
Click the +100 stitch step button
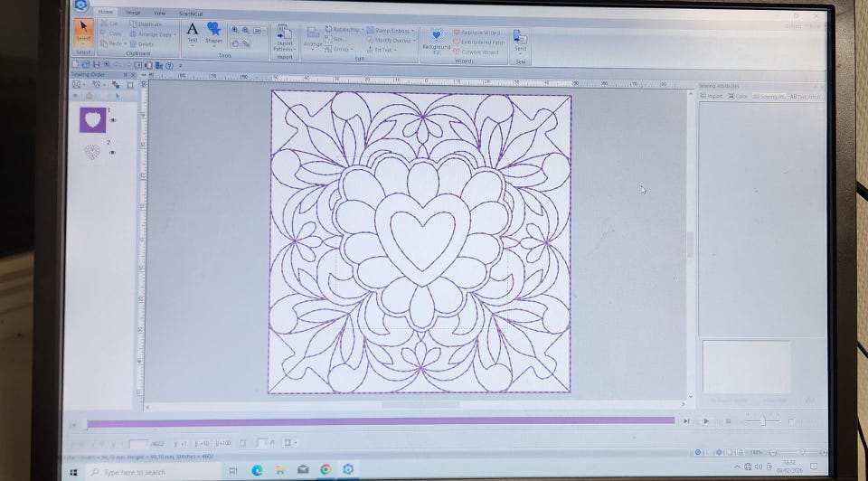coord(223,443)
